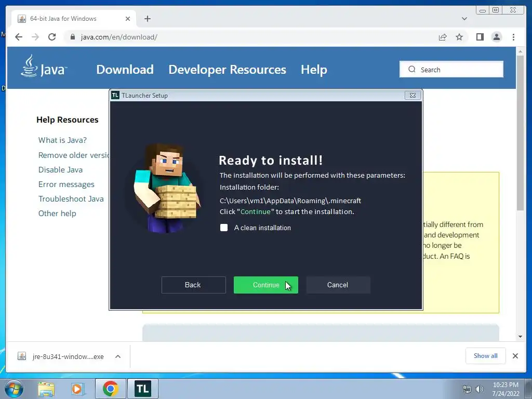This screenshot has width=532, height=399.
Task: Cancel the TLauncher installation
Action: point(338,285)
